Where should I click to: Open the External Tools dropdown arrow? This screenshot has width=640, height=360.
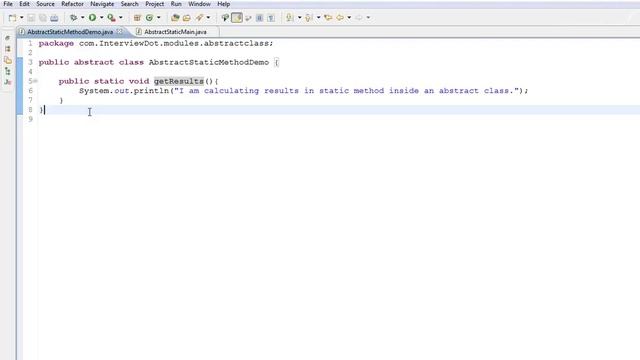click(121, 18)
